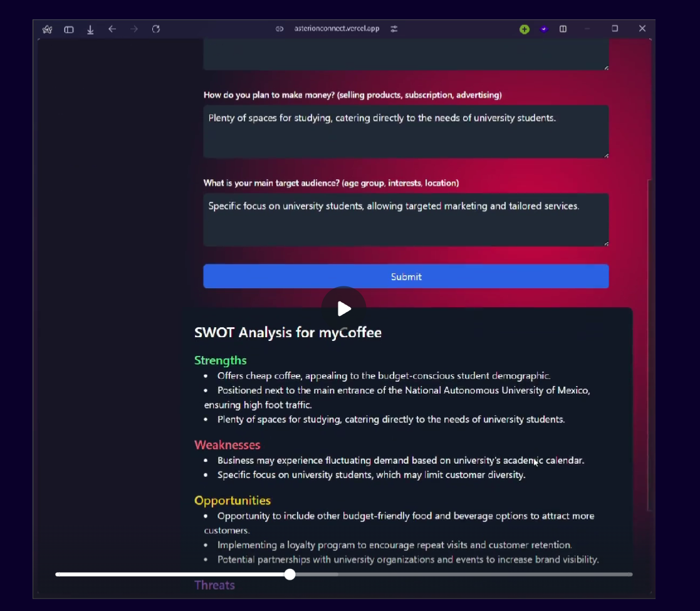Click the target audience textarea

[406, 219]
